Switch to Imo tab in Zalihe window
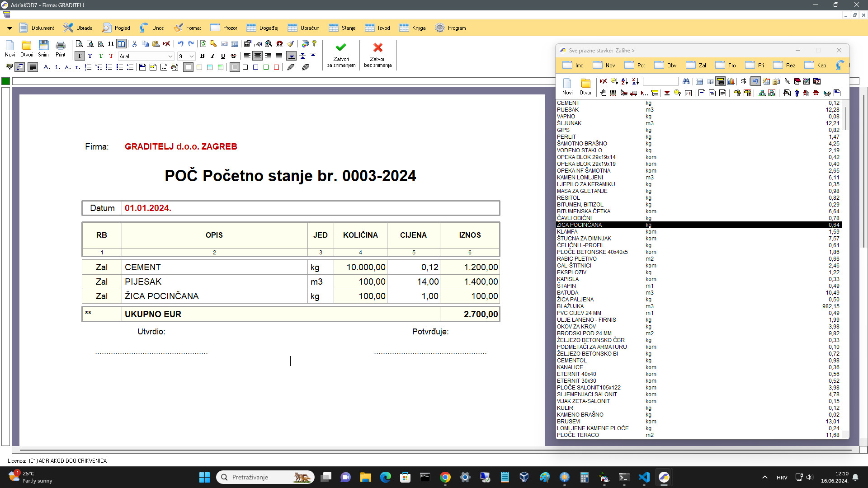 (x=573, y=65)
